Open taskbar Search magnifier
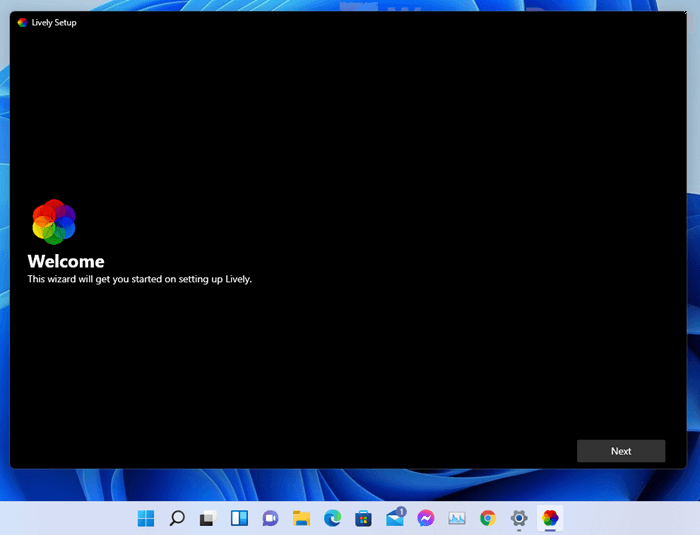This screenshot has width=700, height=535. (177, 518)
